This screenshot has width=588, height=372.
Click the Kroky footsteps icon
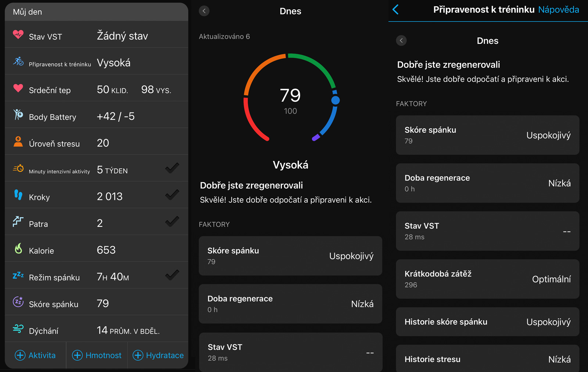(x=18, y=195)
